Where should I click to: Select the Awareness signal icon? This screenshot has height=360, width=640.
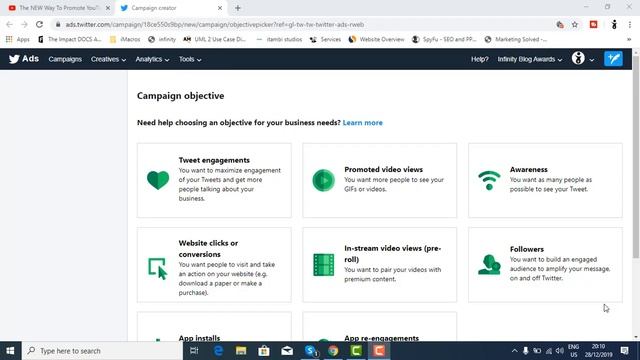(489, 180)
